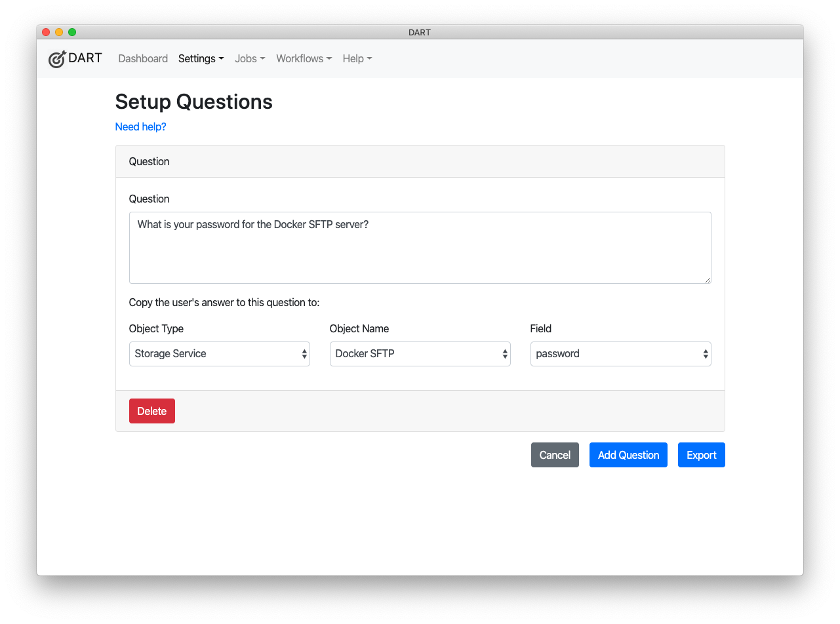Expand the Workflows menu
The height and width of the screenshot is (624, 840).
(x=304, y=58)
